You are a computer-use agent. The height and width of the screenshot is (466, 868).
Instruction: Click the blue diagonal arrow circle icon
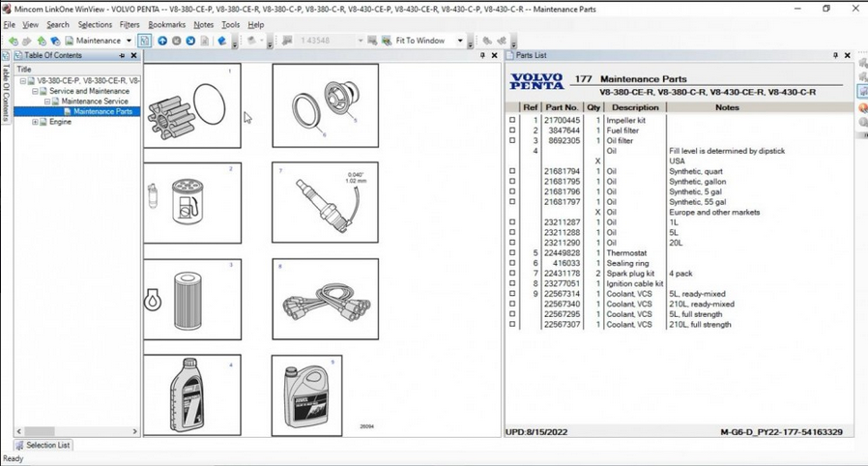190,41
